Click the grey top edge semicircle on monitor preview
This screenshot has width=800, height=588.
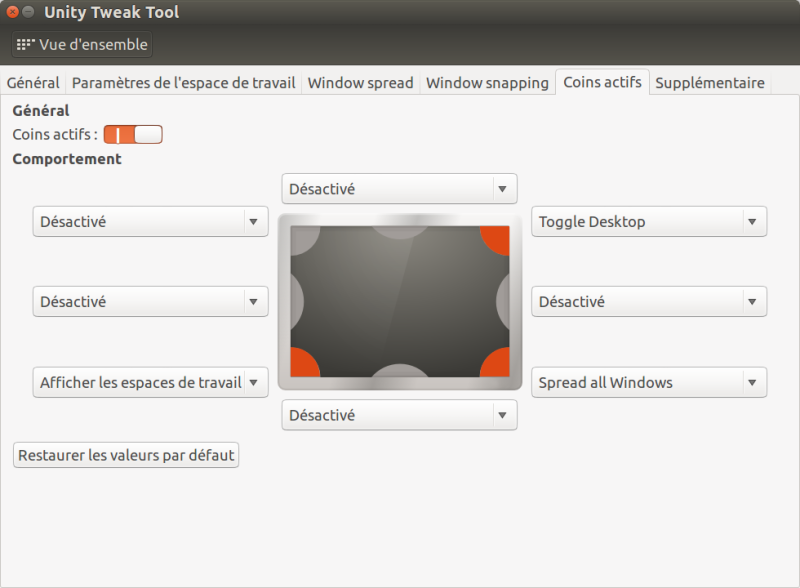(x=400, y=232)
